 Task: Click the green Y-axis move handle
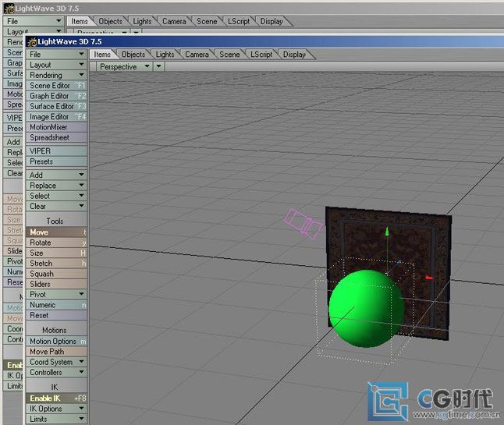387,232
